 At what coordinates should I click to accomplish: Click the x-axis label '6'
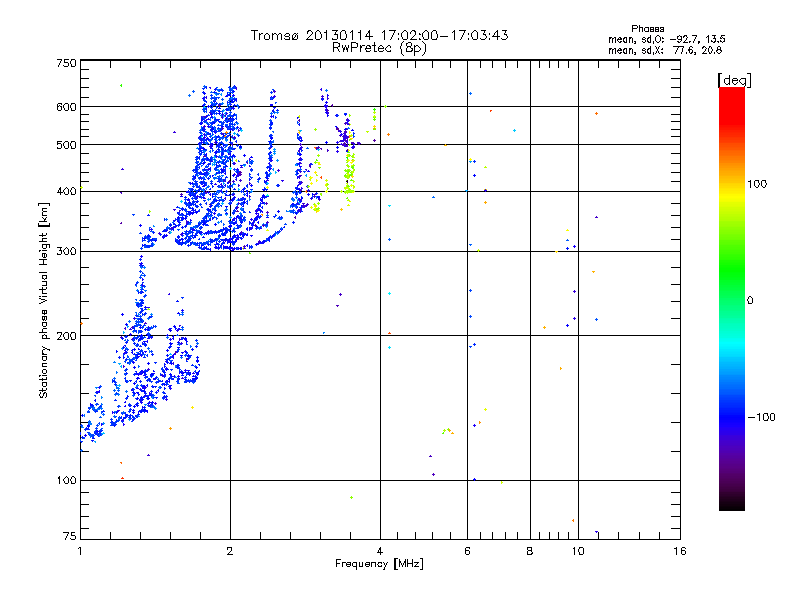pos(467,551)
